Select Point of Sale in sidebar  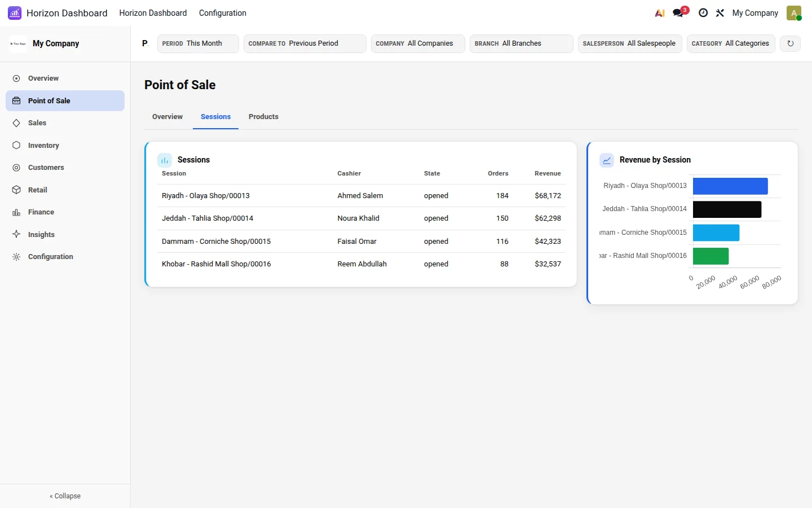click(65, 101)
